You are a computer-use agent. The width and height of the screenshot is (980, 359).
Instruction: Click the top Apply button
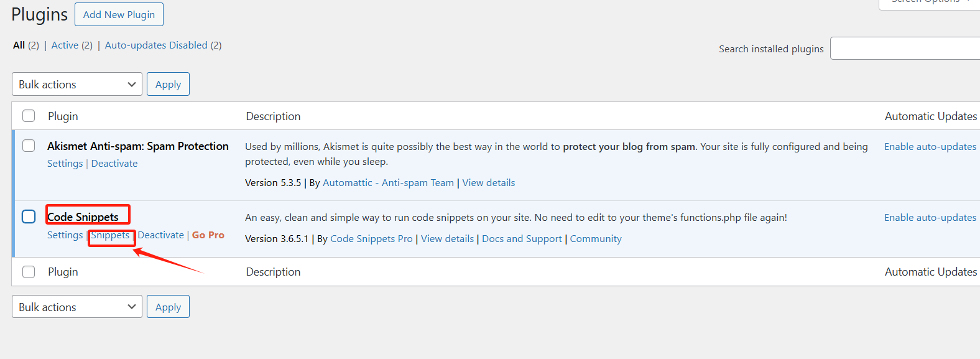(168, 84)
